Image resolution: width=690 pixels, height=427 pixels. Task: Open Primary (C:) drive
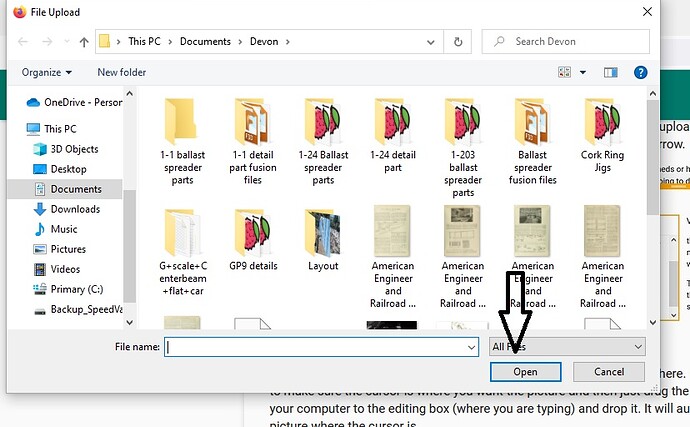click(x=68, y=289)
